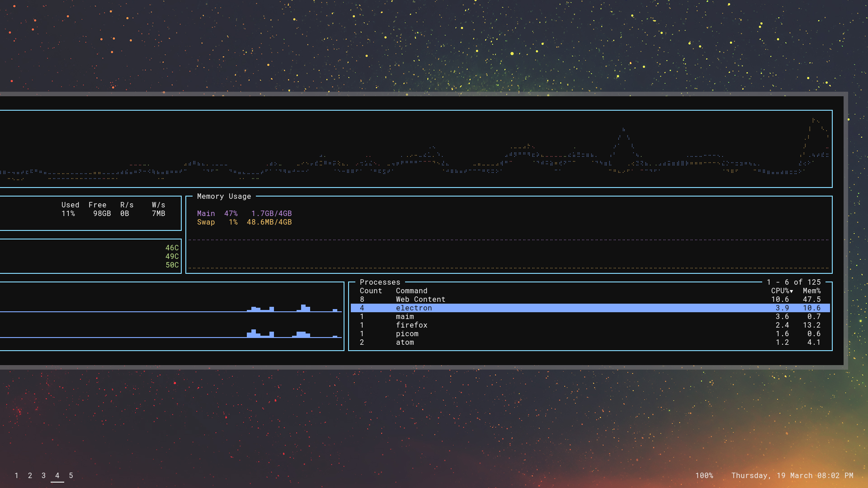868x488 pixels.
Task: Open workspace 3 from the bar
Action: point(43,475)
